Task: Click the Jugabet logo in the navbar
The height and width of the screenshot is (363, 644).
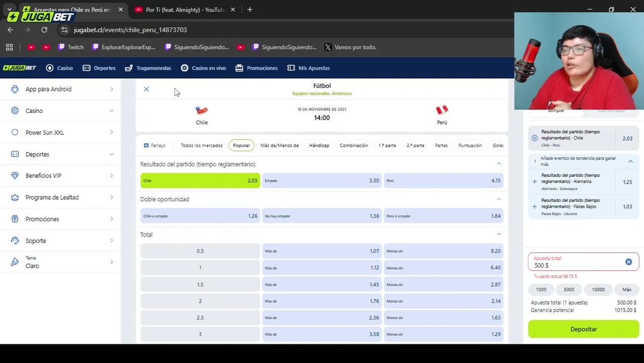Action: (x=20, y=68)
